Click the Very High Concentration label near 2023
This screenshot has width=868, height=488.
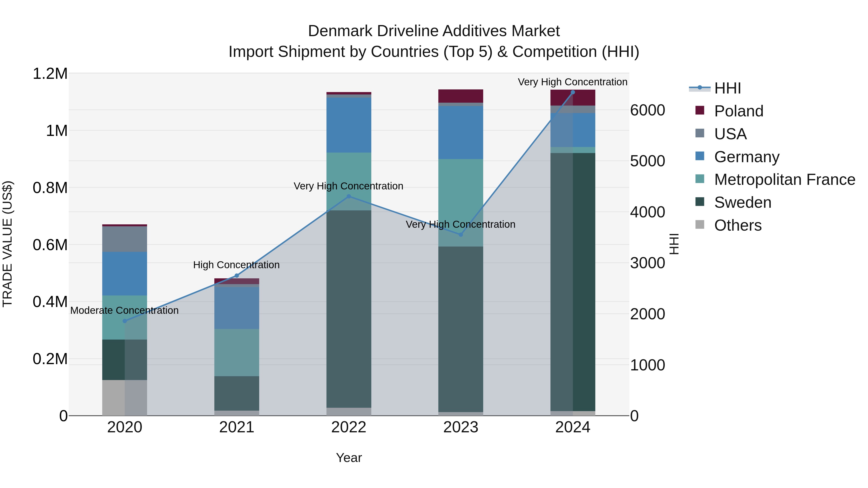point(461,224)
